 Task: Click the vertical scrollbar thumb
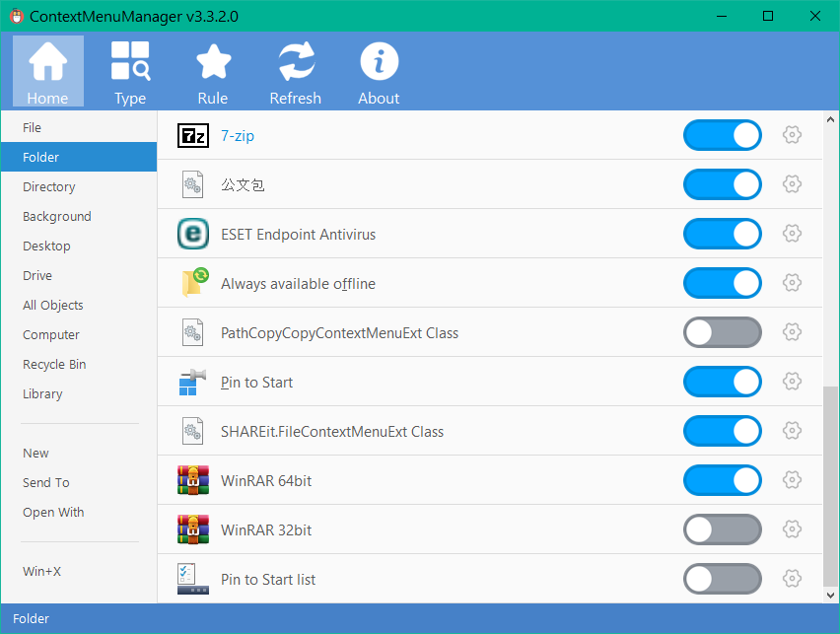[830, 483]
